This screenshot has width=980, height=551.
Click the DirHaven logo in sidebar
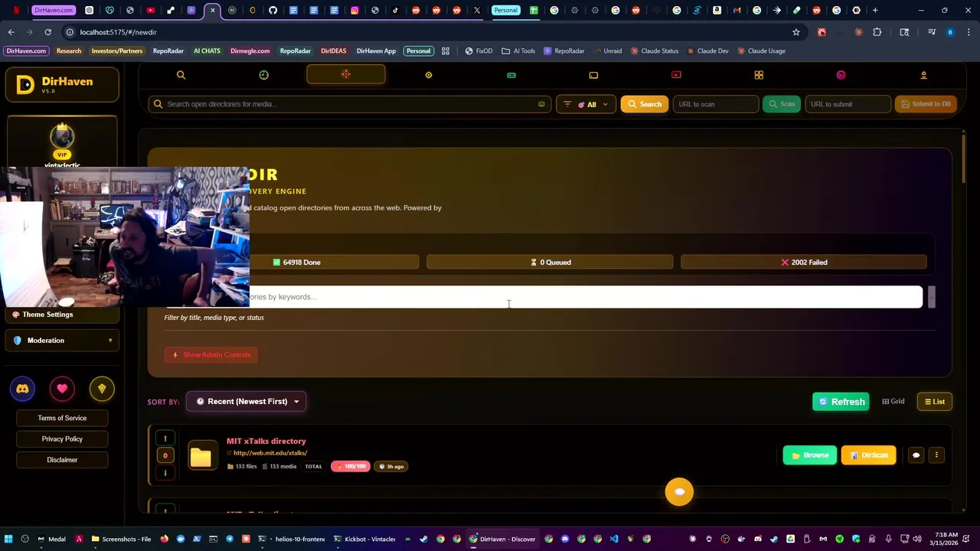[62, 84]
